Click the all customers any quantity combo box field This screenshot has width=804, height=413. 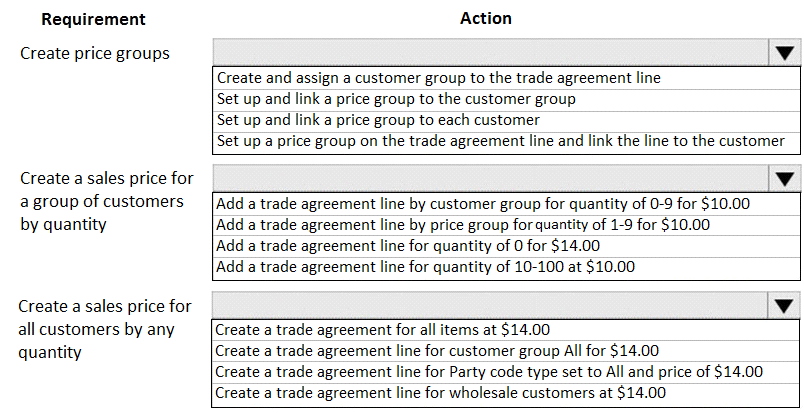pos(491,306)
